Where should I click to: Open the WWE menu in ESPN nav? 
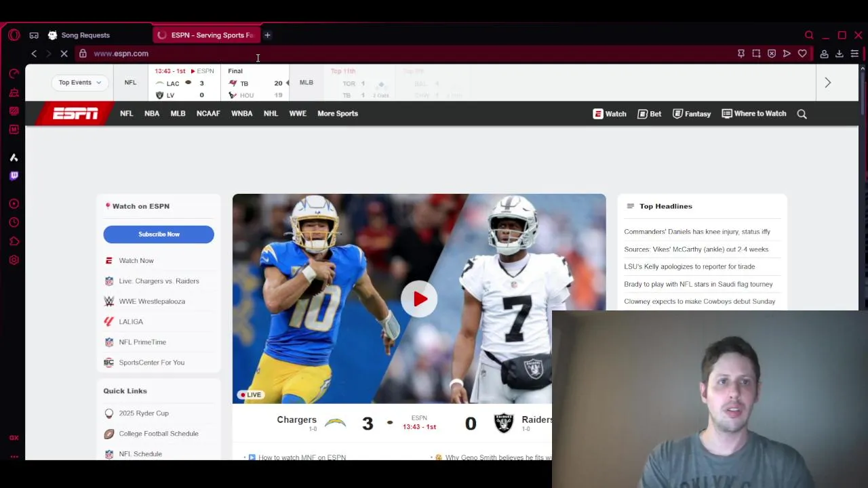(x=298, y=113)
